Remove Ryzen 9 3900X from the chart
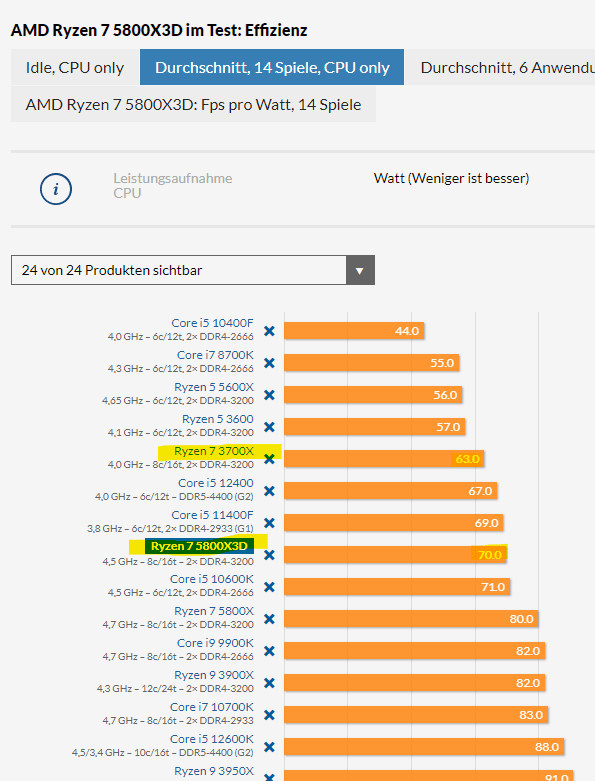The image size is (595, 781). tap(269, 683)
